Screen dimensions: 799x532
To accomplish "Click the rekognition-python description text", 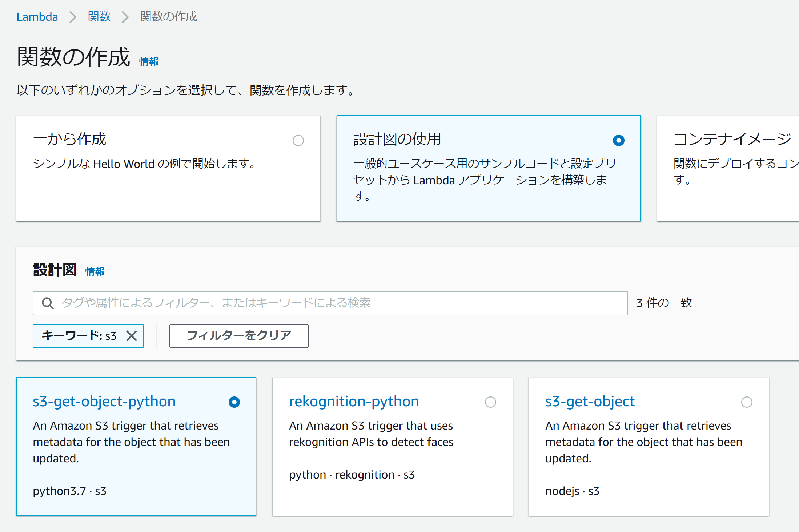I will click(x=371, y=434).
